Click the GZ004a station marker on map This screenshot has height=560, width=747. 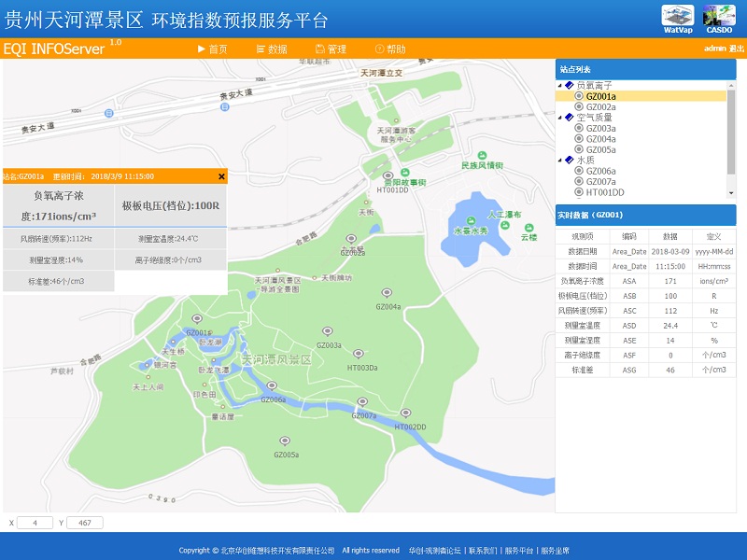pyautogui.click(x=388, y=294)
